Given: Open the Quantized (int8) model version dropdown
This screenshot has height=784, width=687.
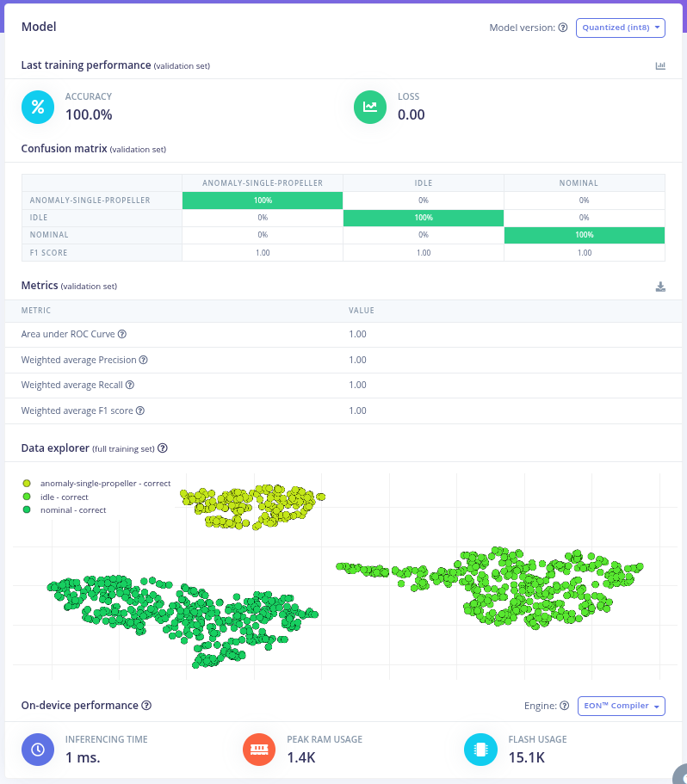Looking at the screenshot, I should [x=620, y=28].
